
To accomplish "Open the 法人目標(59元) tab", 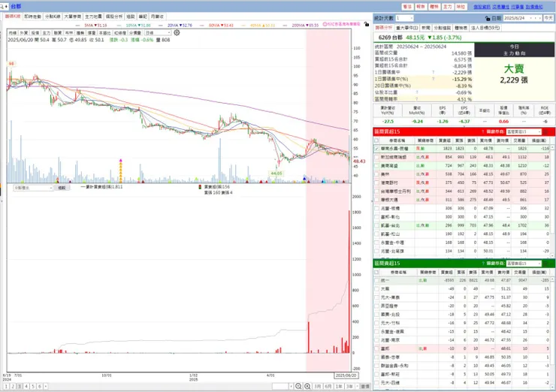I will pyautogui.click(x=485, y=28).
